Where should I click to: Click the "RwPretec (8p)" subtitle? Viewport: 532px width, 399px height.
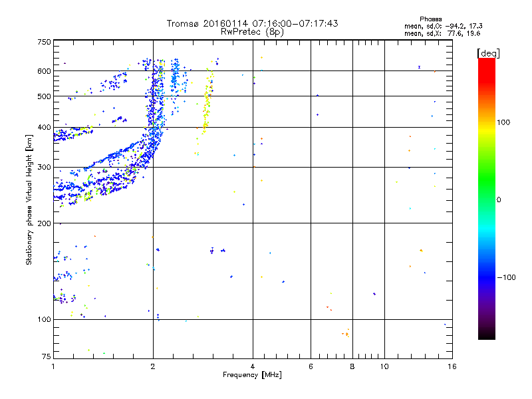[x=252, y=32]
